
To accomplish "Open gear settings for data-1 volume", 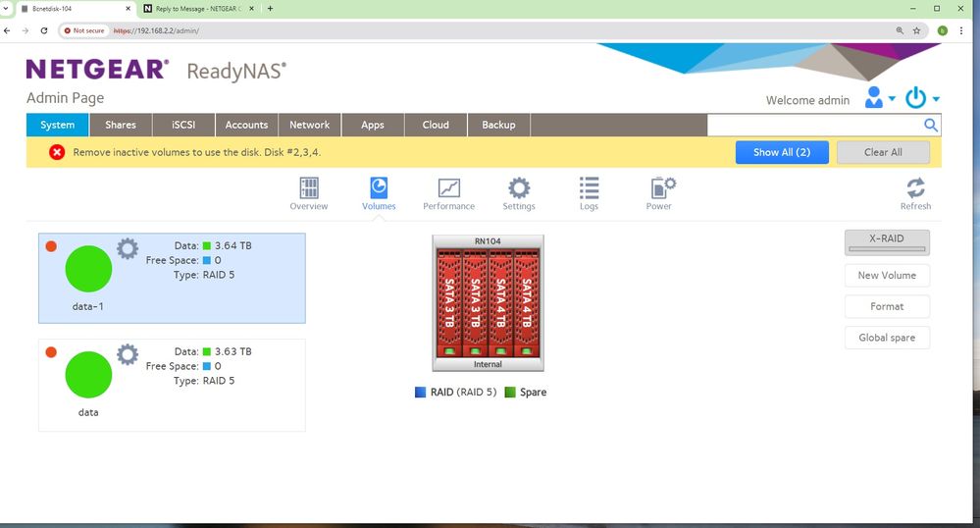I will click(128, 248).
